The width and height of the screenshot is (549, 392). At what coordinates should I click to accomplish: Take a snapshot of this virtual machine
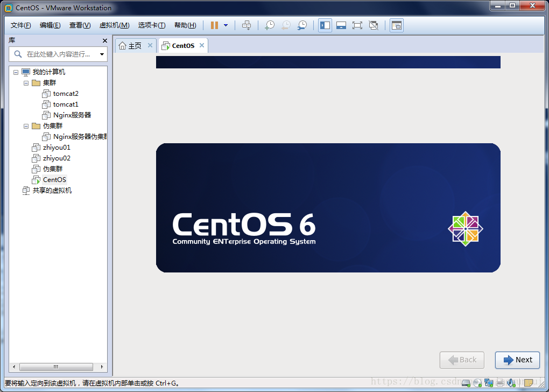[x=270, y=25]
